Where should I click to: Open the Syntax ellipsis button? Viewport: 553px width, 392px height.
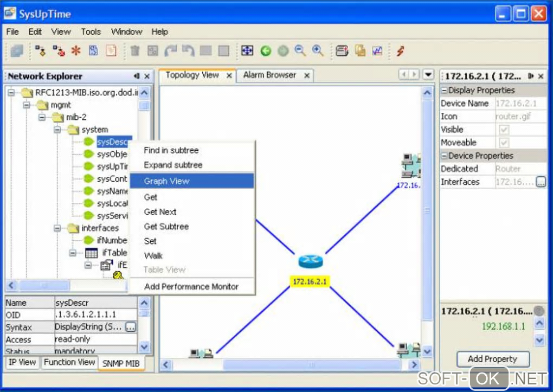pos(130,327)
